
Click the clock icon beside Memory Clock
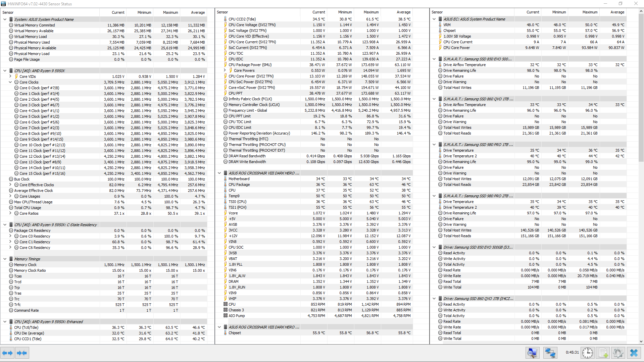tap(11, 265)
